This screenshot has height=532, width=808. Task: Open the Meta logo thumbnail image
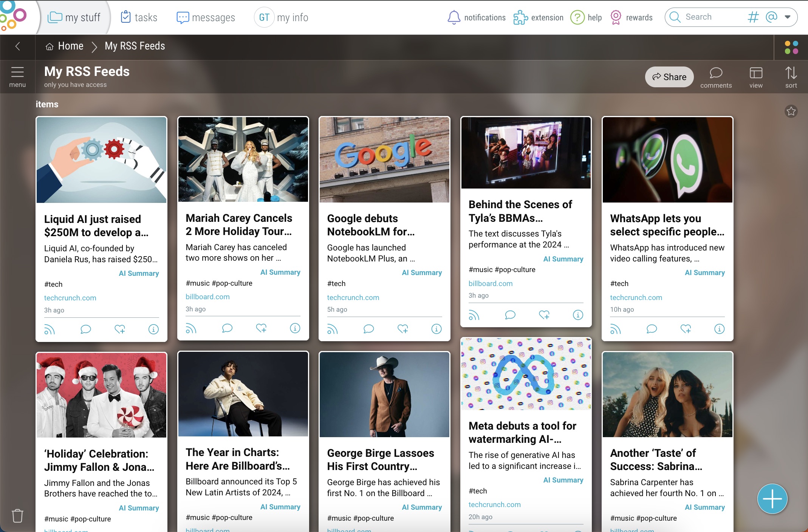coord(526,374)
